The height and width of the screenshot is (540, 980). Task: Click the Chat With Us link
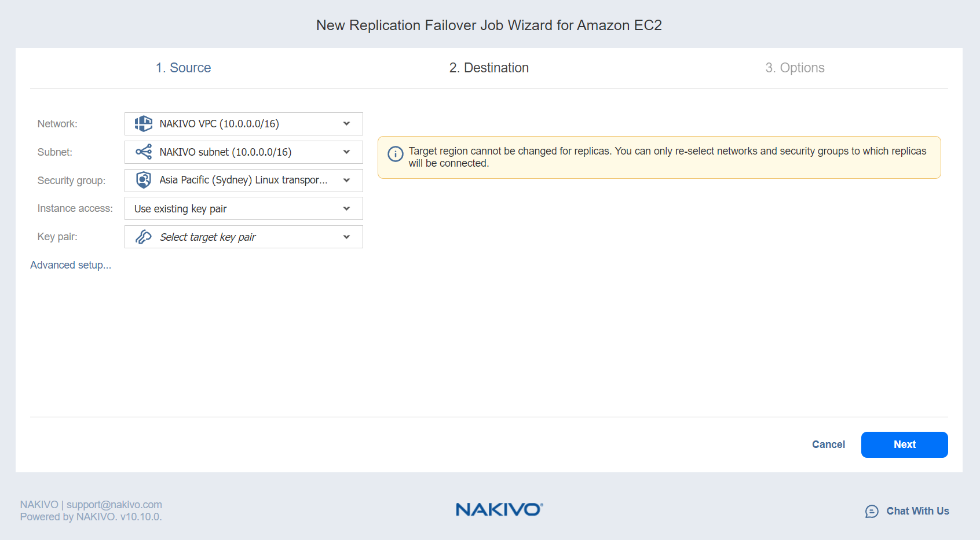click(917, 511)
